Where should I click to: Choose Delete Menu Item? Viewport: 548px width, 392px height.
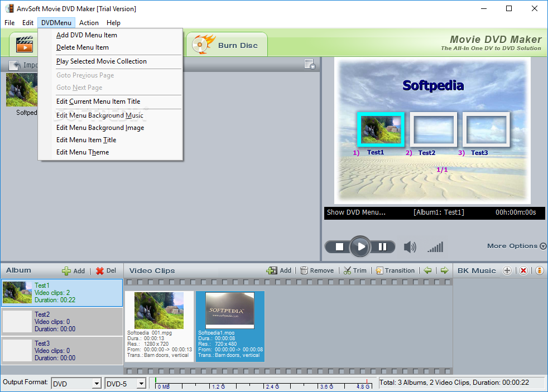tap(110, 47)
